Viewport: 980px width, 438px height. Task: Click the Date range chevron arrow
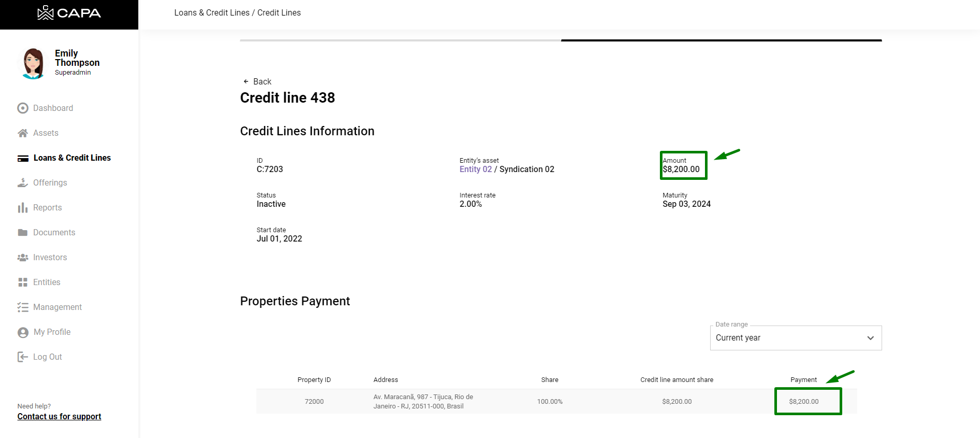pos(871,338)
